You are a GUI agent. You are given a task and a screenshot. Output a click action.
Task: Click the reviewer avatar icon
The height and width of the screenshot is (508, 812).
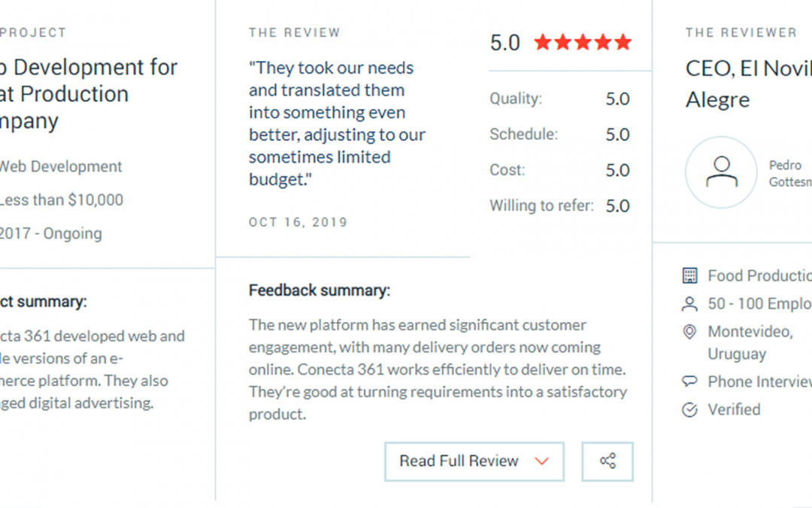click(x=721, y=172)
